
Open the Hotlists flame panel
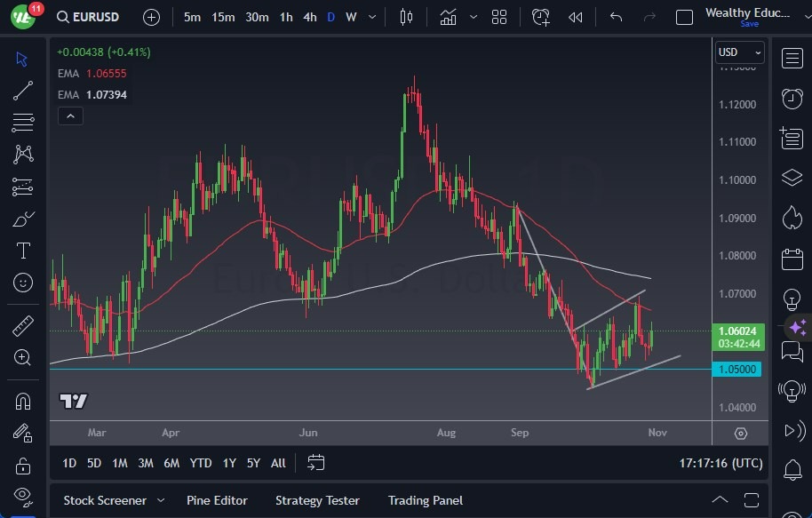tap(792, 218)
